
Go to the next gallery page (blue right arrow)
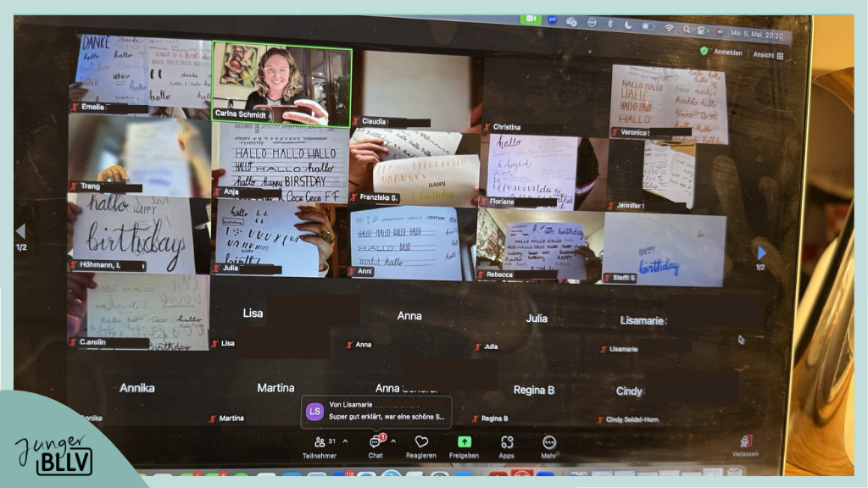(762, 252)
